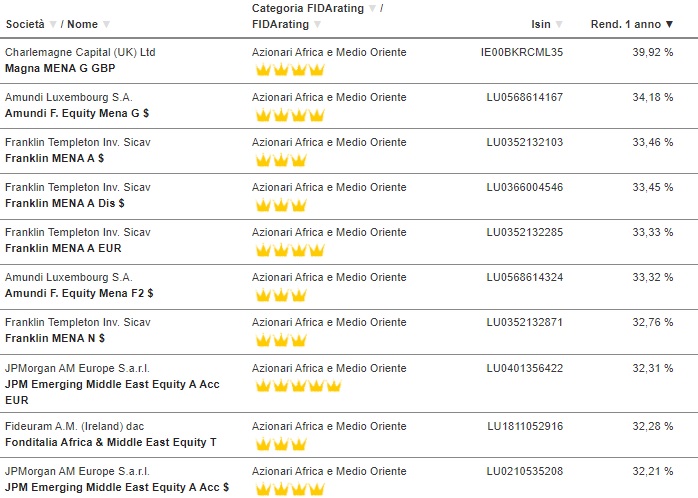Select ISIN LU0366004546
Screen dimensions: 698x498
pos(525,187)
